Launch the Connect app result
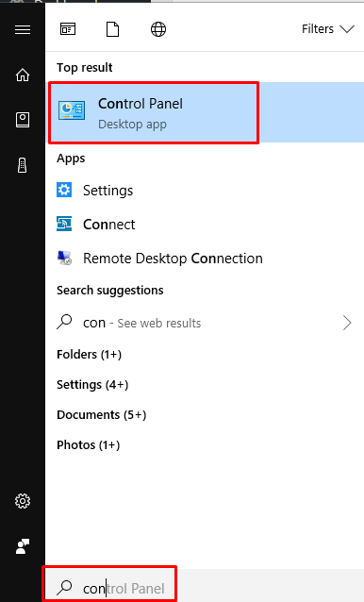This screenshot has width=364, height=602. [205, 225]
